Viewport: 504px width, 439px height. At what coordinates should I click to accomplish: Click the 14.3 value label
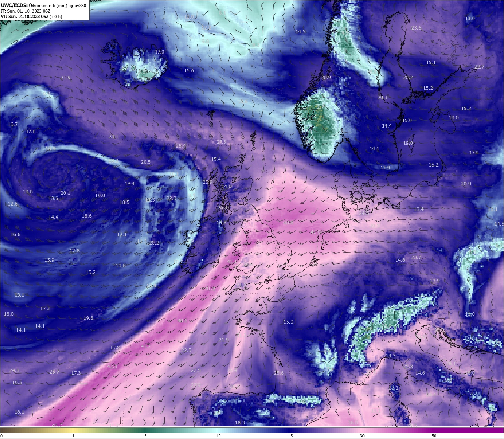[391, 356]
